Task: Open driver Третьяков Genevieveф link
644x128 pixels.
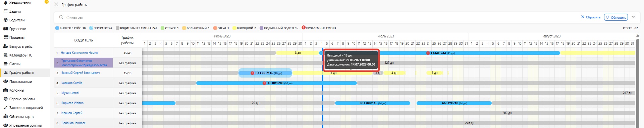Action: (84, 63)
